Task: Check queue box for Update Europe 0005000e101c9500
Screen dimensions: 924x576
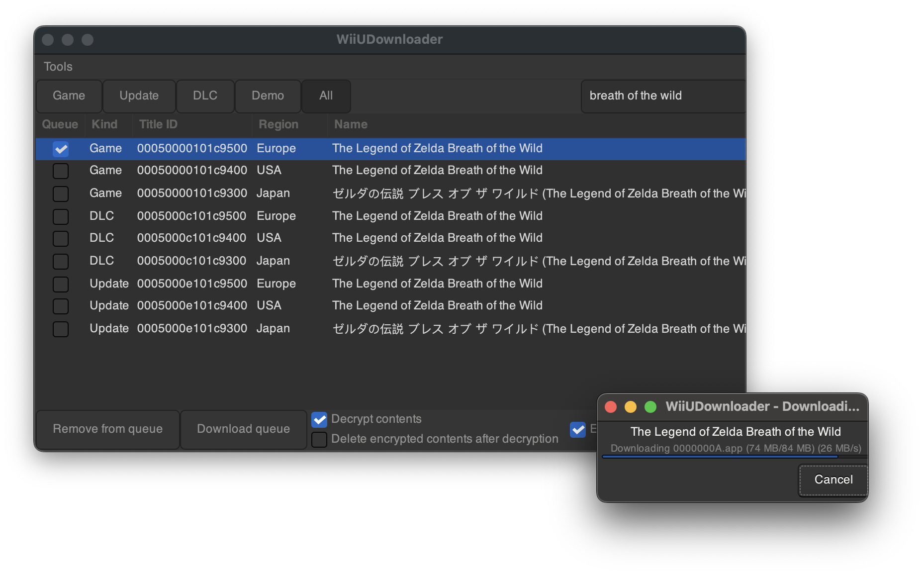Action: click(61, 284)
